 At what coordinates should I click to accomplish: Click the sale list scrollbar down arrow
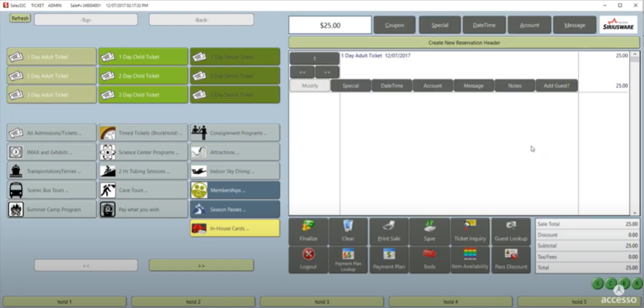(635, 212)
